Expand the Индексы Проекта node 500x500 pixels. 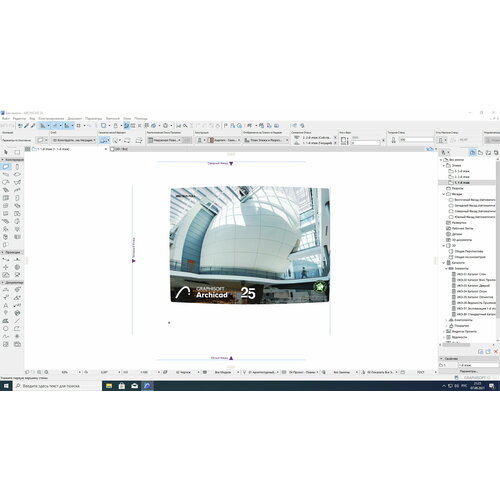point(444,332)
